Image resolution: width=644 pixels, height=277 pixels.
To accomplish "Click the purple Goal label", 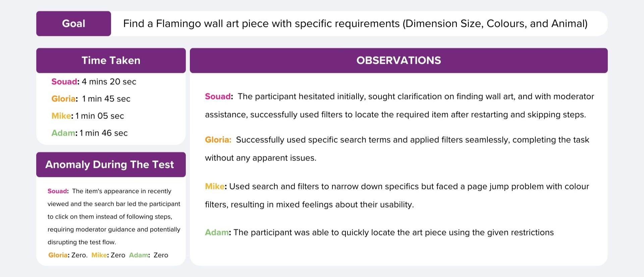I will pos(73,24).
